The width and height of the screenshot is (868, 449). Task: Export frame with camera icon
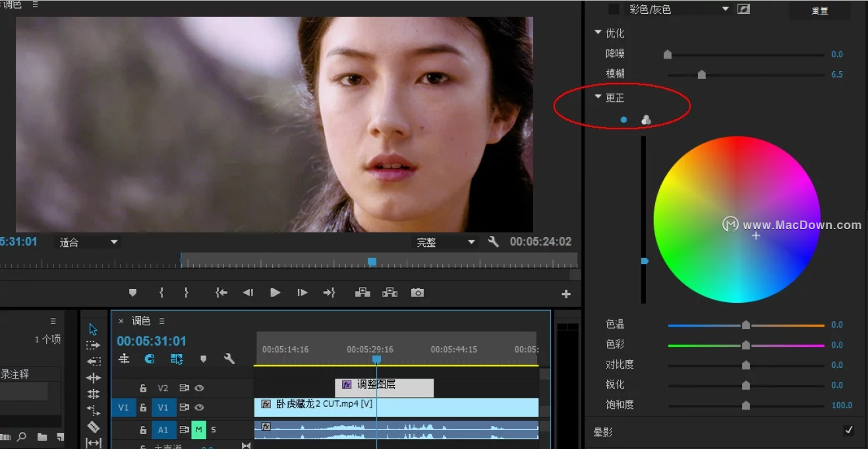click(417, 292)
